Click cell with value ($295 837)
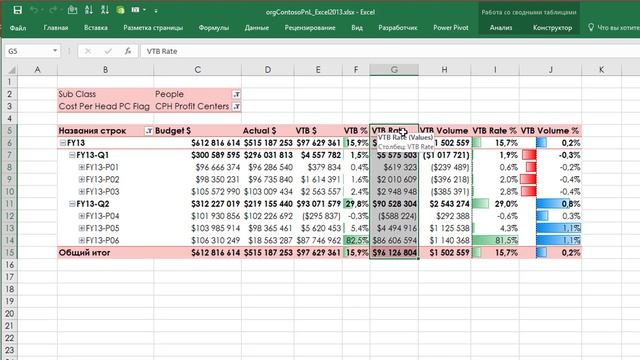This screenshot has height=360, width=640. pyautogui.click(x=318, y=216)
